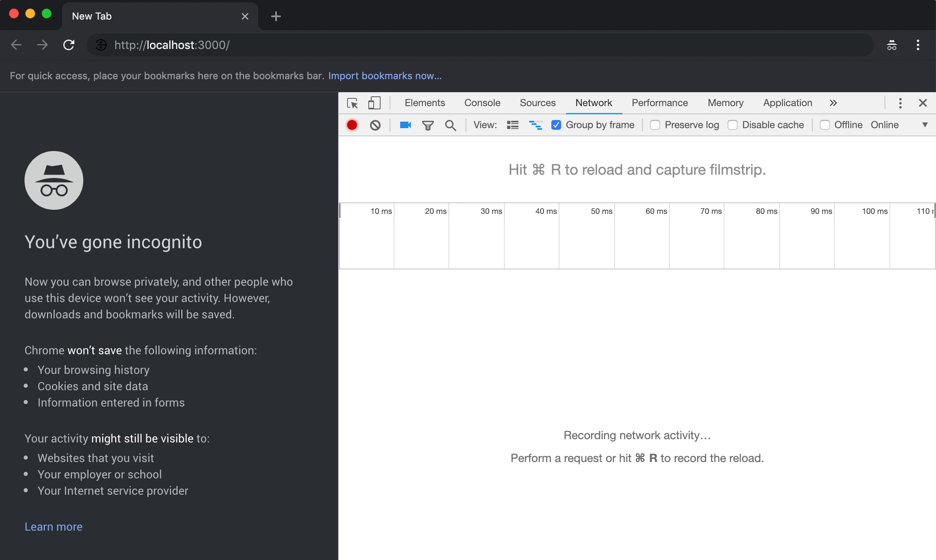Enable the Disable cache checkbox
936x560 pixels.
pos(732,125)
